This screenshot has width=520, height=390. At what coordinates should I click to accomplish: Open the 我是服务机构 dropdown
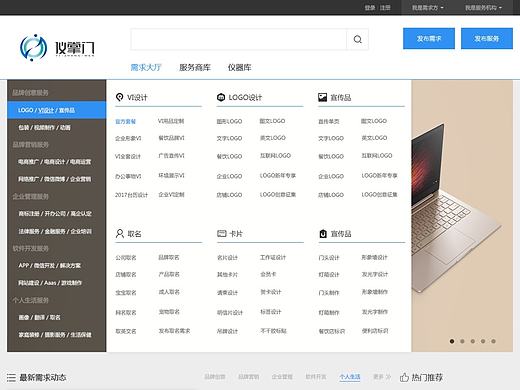coord(483,7)
